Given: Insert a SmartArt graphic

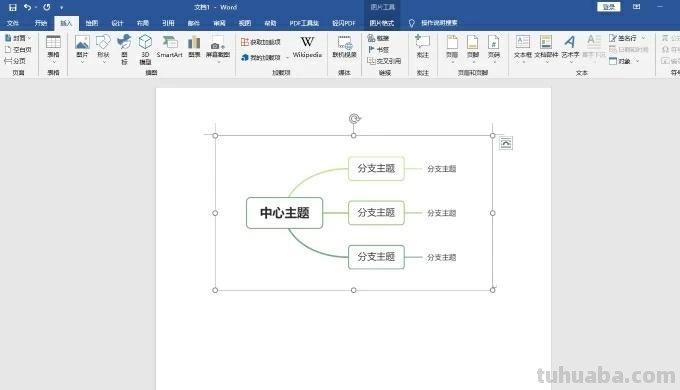Looking at the screenshot, I should [x=170, y=46].
